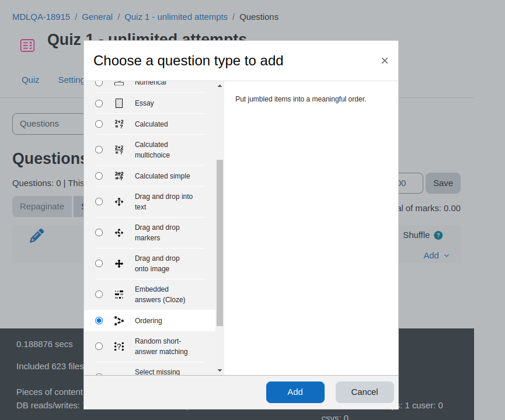Click the Drag and drop onto image icon
Viewport: 505px width, 420px height.
pyautogui.click(x=119, y=264)
